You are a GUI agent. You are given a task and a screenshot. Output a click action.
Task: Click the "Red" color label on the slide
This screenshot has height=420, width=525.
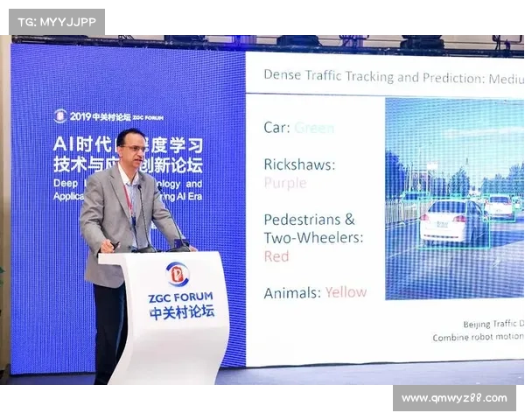tap(276, 256)
